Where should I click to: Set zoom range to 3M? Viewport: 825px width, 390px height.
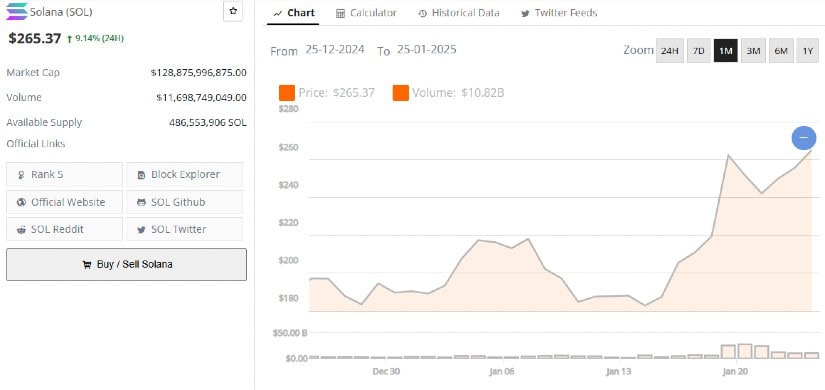(753, 51)
